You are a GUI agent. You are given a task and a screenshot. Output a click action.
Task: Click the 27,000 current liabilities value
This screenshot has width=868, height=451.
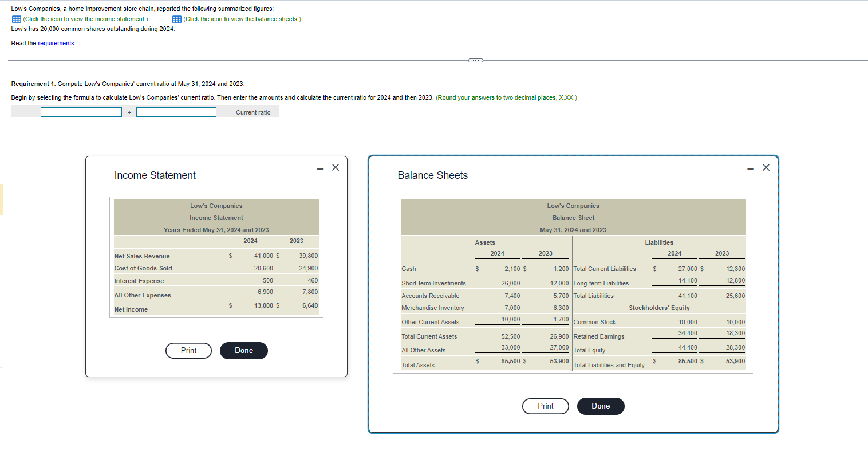688,268
